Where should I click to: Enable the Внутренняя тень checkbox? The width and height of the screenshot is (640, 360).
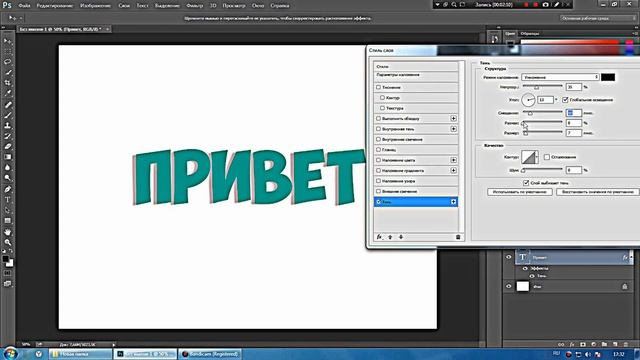click(x=378, y=129)
